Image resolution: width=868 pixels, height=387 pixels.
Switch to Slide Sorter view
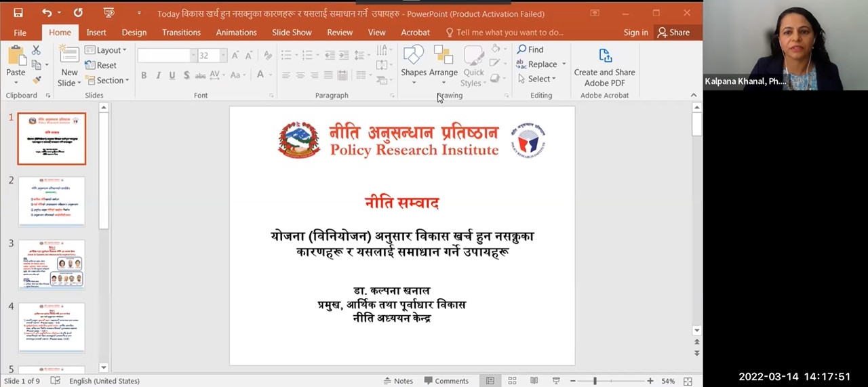point(512,381)
